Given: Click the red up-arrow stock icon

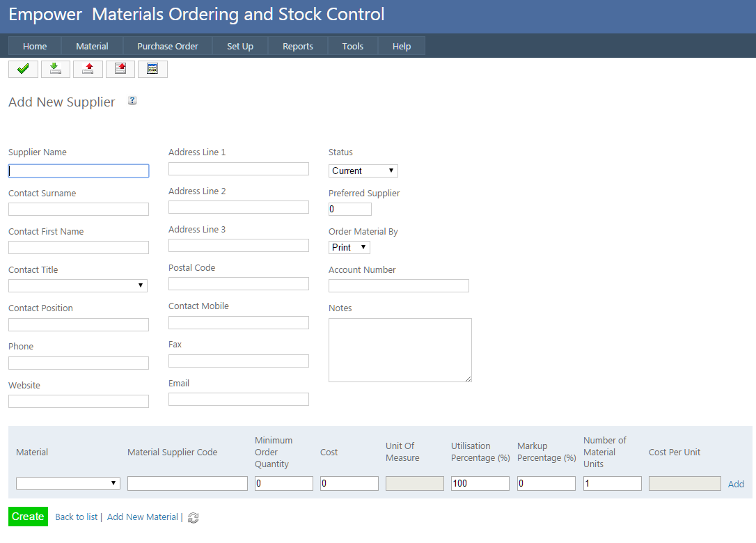Looking at the screenshot, I should point(88,69).
